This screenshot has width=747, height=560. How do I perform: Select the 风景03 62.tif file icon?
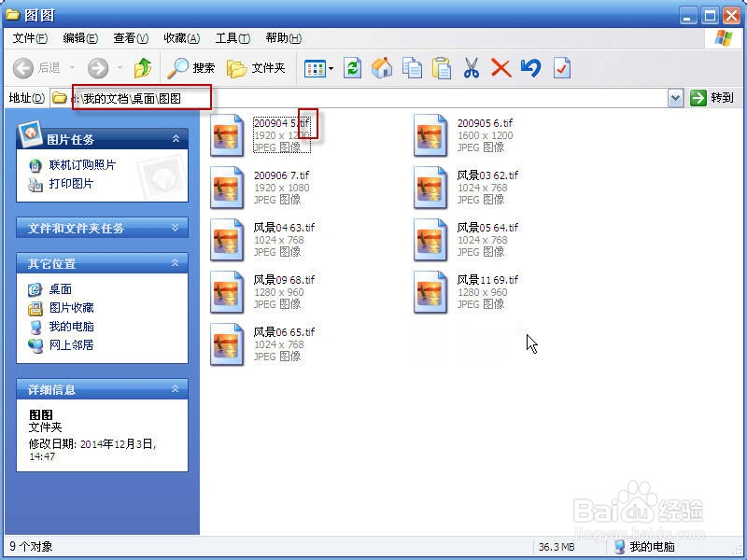(x=430, y=188)
